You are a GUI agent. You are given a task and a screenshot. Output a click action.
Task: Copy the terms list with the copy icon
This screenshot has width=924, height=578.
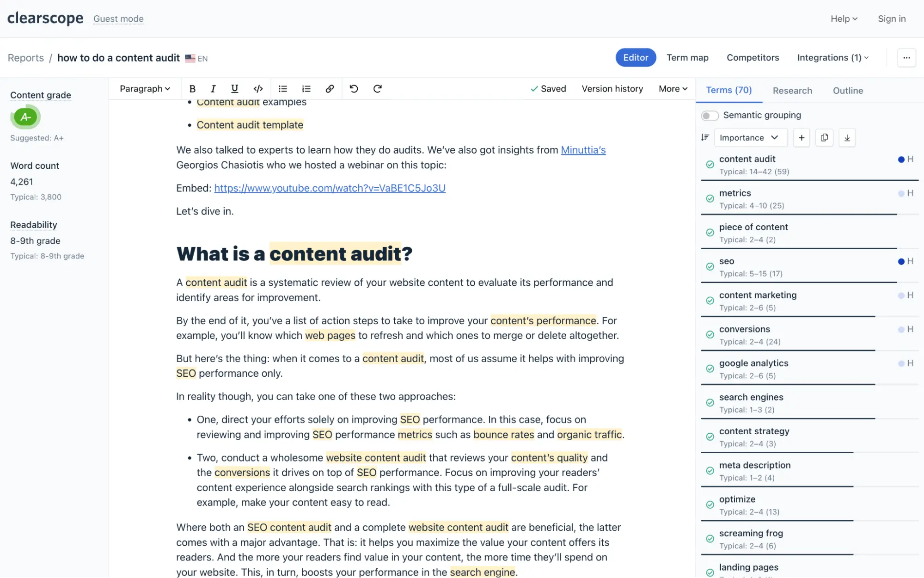pos(824,138)
